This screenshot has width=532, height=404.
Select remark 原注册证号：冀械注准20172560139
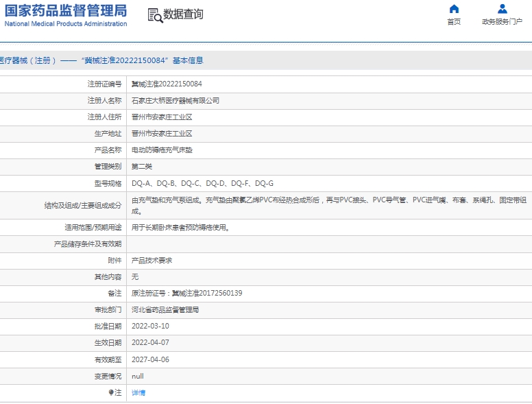(187, 293)
